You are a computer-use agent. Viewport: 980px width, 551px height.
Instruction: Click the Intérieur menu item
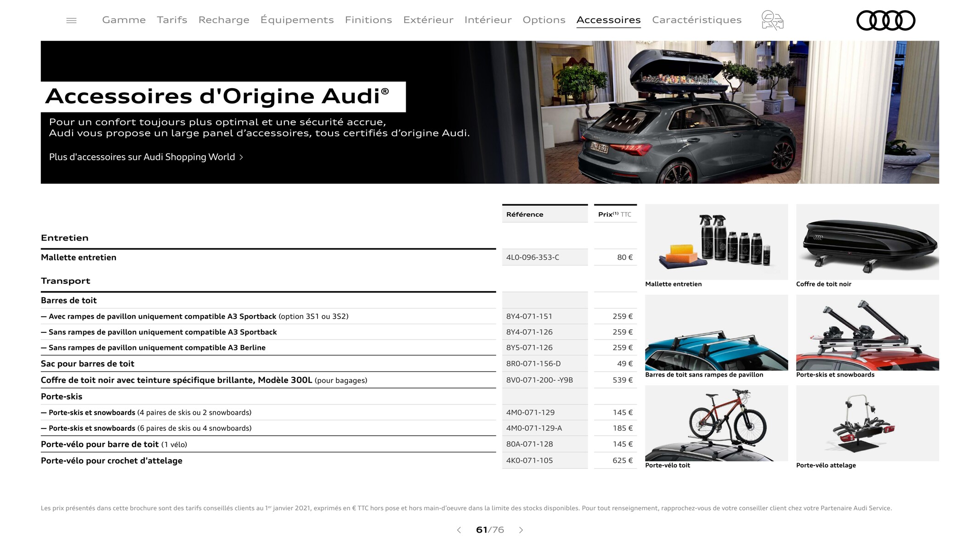click(488, 19)
